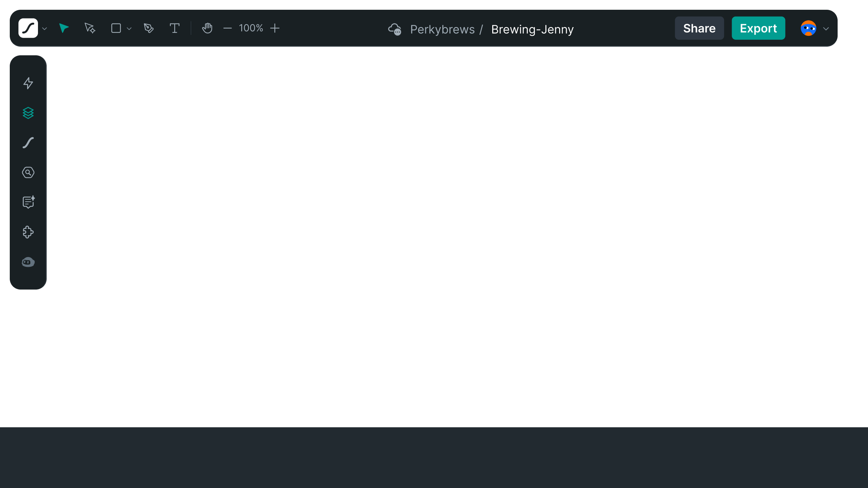Open the search hexagon sidebar panel
Viewport: 868px width, 488px height.
[28, 172]
